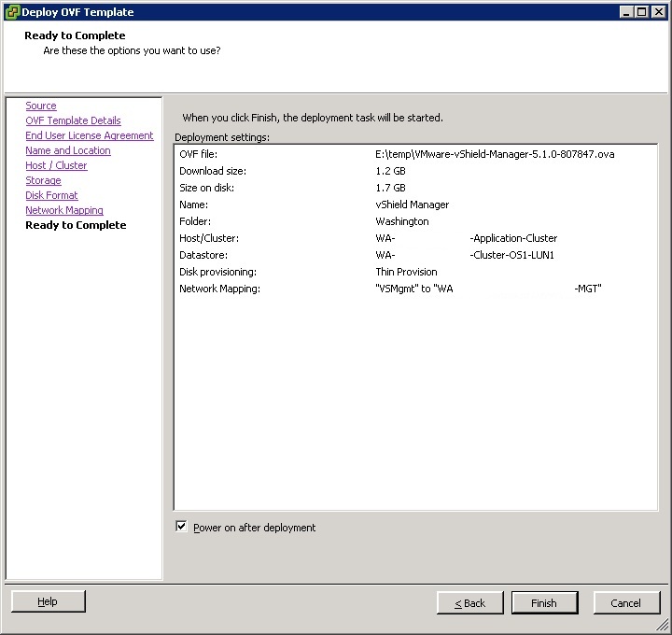Jump to the Name and Location step
The width and height of the screenshot is (672, 635).
(x=68, y=151)
